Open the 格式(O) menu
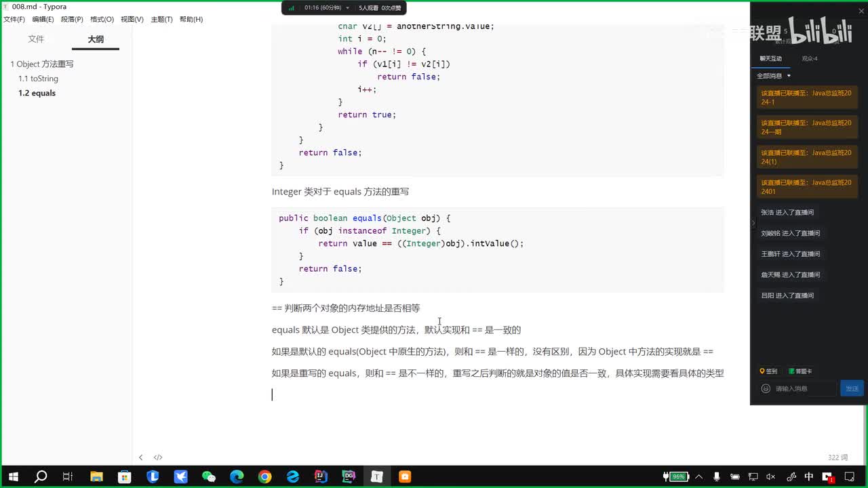The image size is (868, 488). click(102, 19)
